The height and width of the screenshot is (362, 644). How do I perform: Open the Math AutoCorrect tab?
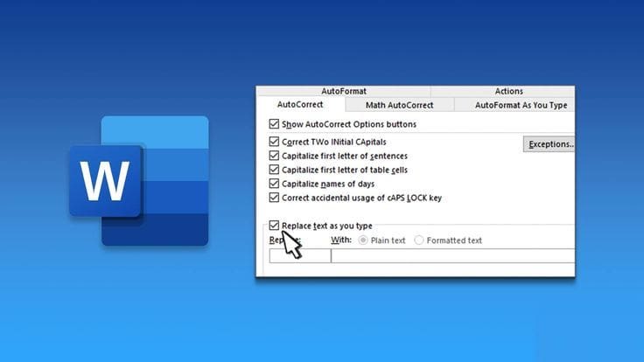pyautogui.click(x=399, y=105)
